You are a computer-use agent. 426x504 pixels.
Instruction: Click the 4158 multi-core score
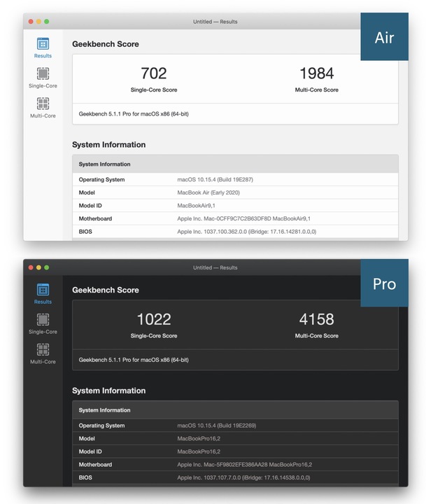[x=317, y=319]
